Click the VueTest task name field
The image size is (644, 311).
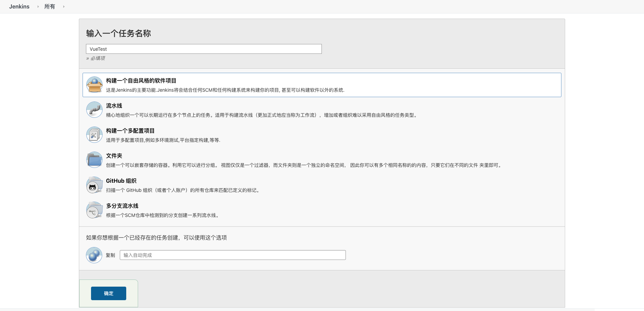tap(203, 49)
